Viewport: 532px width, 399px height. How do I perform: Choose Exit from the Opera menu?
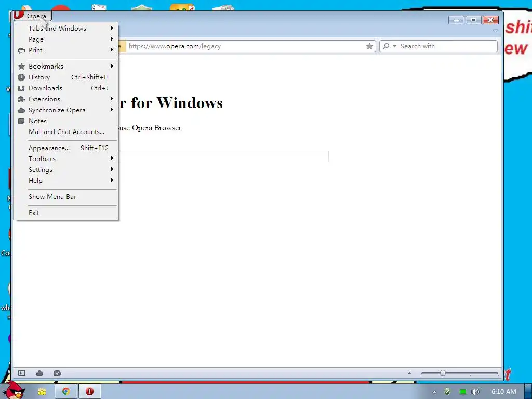66,212
